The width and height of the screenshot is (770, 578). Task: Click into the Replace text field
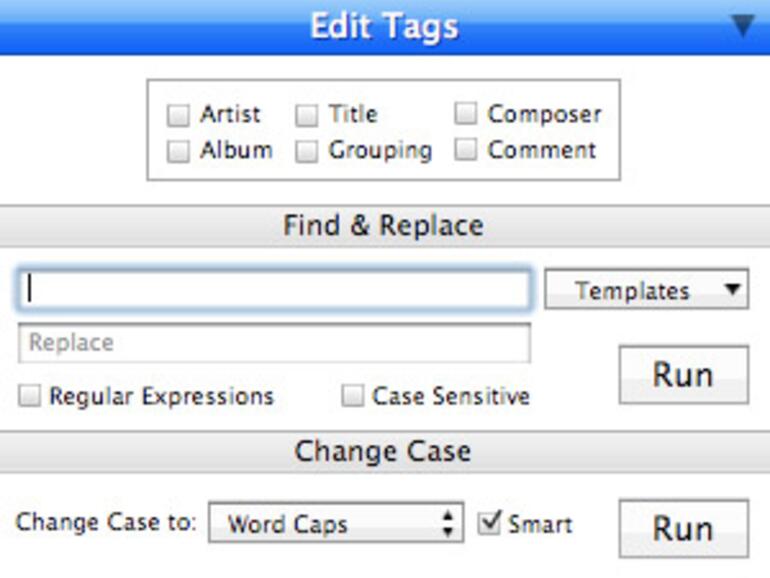[274, 343]
